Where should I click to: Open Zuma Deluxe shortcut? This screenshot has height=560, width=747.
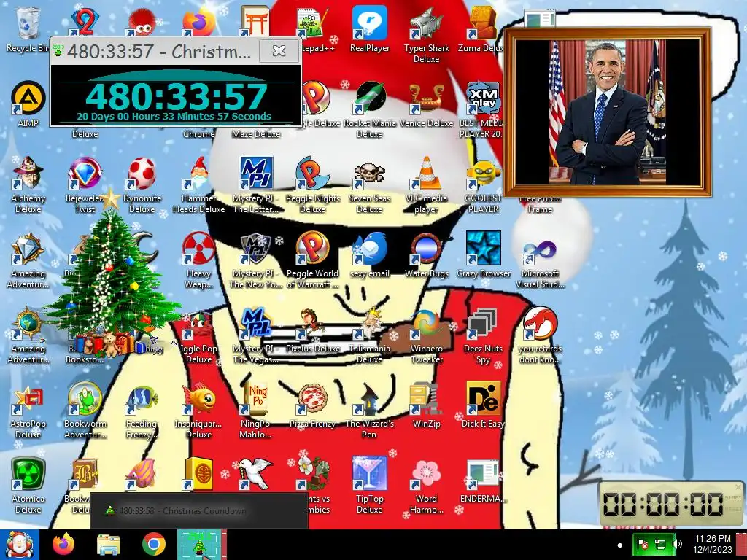pos(482,30)
